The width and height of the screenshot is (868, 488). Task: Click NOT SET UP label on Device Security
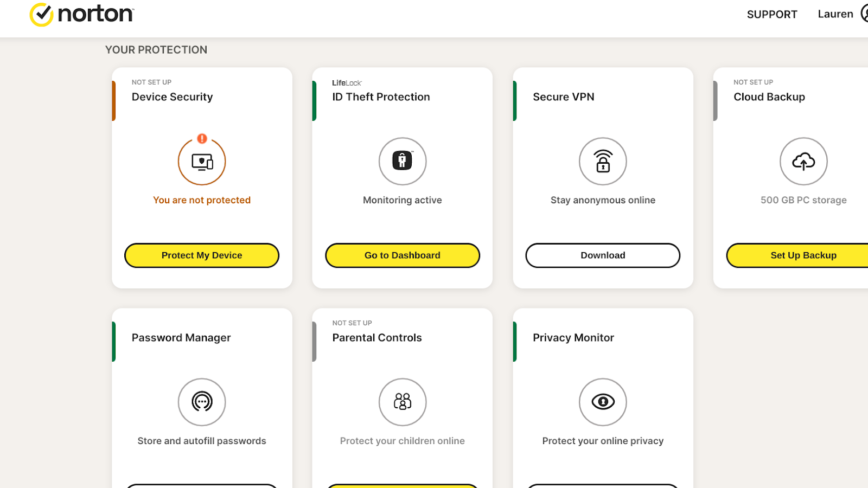151,82
